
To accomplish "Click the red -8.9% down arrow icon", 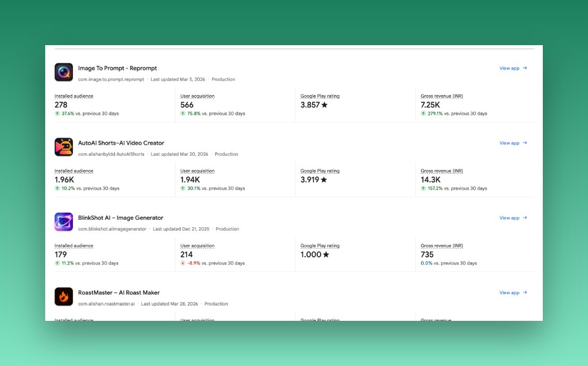I will (183, 263).
